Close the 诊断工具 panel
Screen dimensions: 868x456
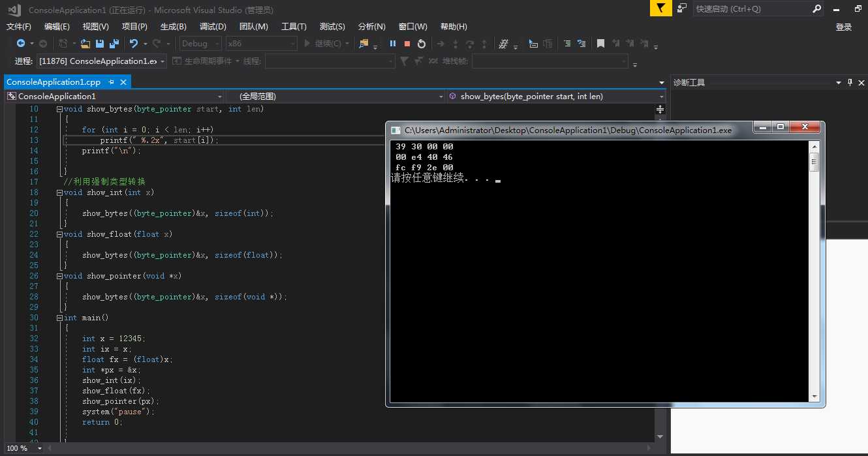coord(861,82)
